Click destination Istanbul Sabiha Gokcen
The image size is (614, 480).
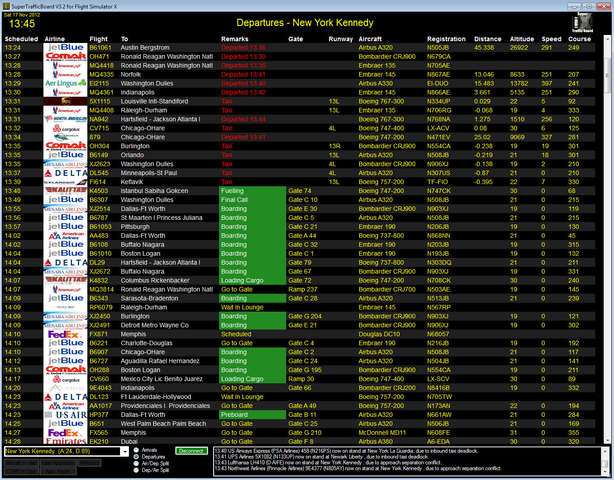click(154, 191)
